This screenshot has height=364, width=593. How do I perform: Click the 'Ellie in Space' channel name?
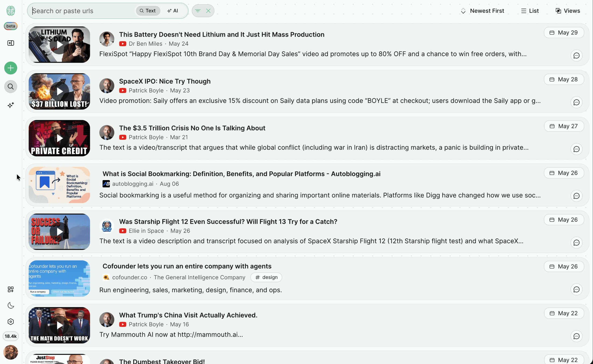(146, 231)
